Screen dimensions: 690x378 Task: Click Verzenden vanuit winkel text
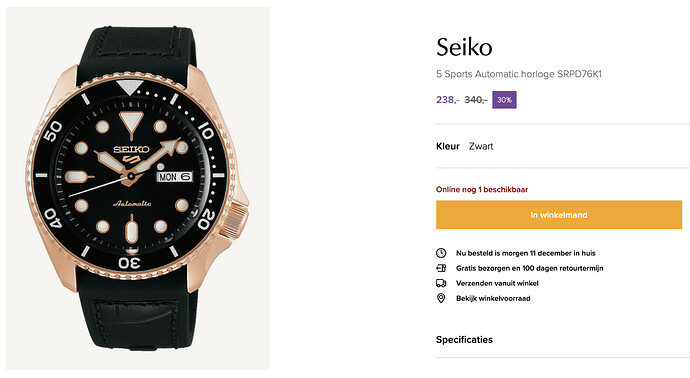[x=497, y=283]
